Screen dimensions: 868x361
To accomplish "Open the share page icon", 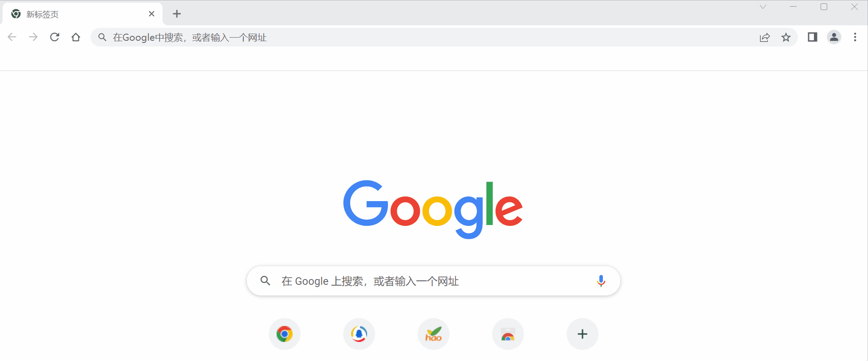I will tap(765, 37).
